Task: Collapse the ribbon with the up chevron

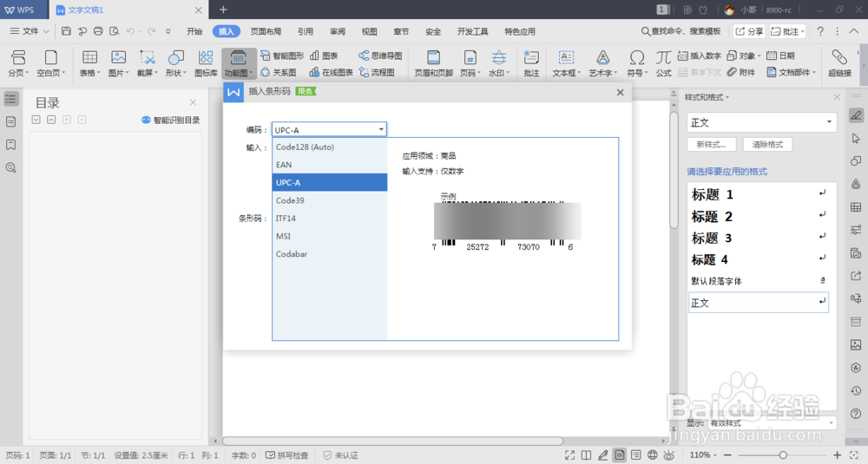Action: click(x=854, y=31)
